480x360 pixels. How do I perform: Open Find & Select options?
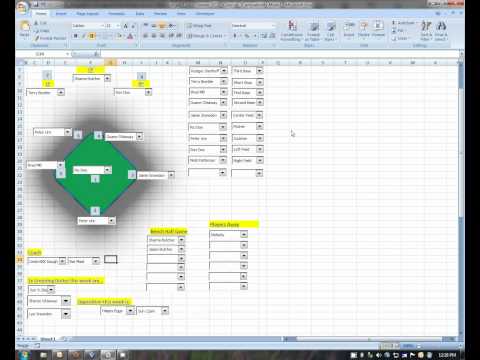pyautogui.click(x=441, y=31)
